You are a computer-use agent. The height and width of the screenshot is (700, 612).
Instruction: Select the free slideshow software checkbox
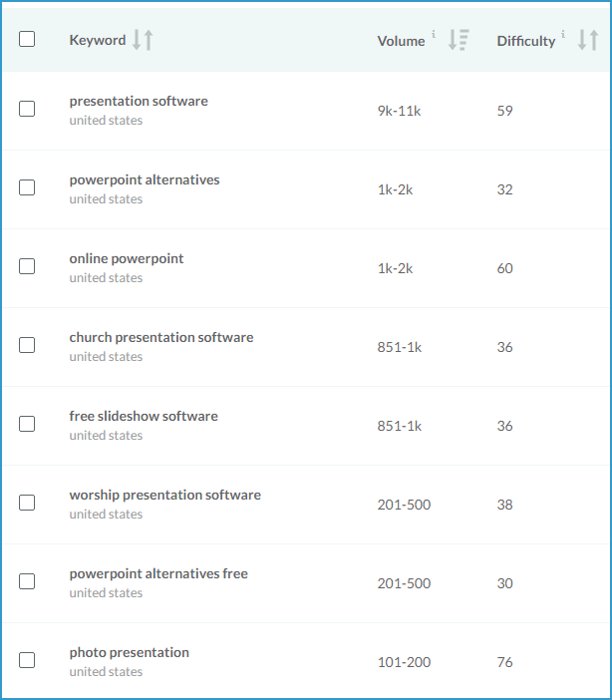pos(27,424)
